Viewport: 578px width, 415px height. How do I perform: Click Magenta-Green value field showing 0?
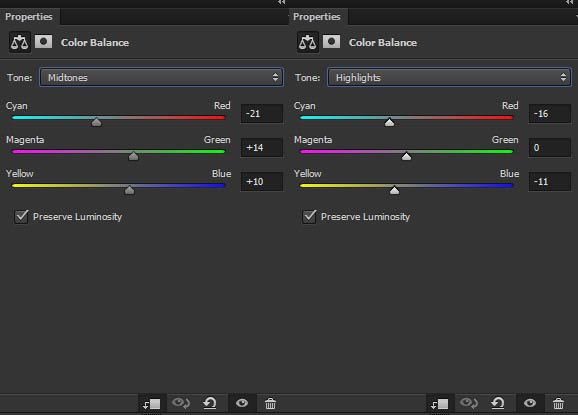(x=550, y=147)
